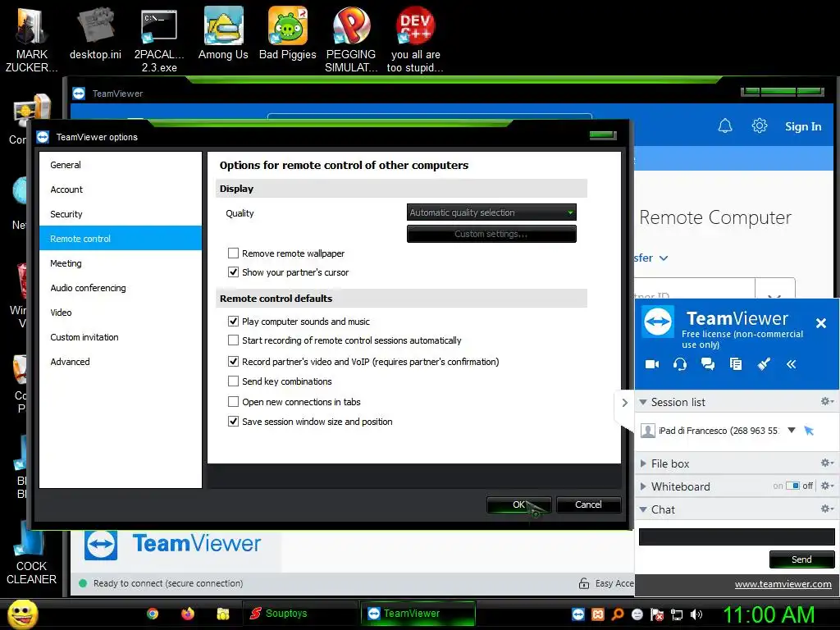
Task: Click the Send chat button
Action: pos(801,559)
